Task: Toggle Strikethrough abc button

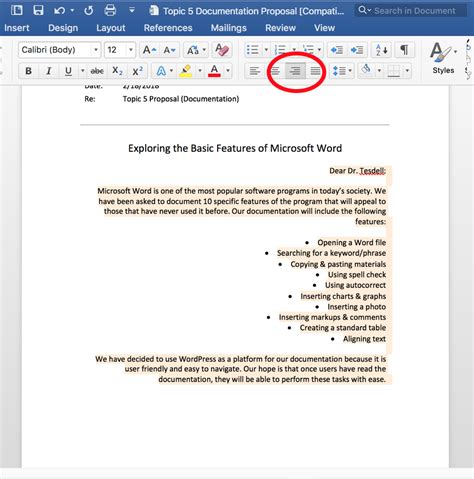Action: (x=97, y=71)
